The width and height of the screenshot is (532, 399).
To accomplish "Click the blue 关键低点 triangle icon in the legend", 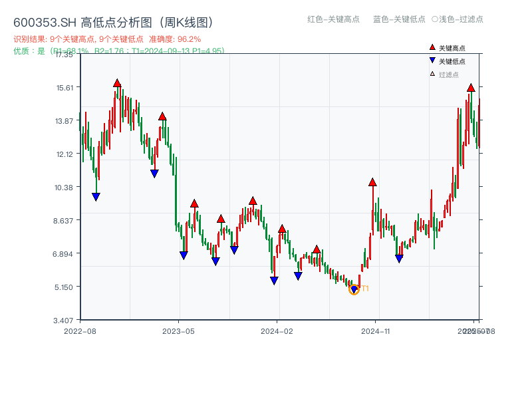I will tap(432, 61).
